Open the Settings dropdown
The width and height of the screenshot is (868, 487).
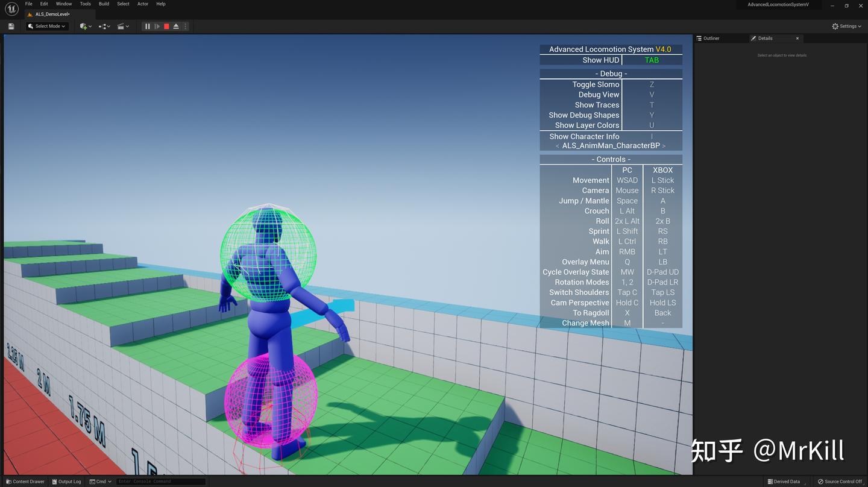846,27
